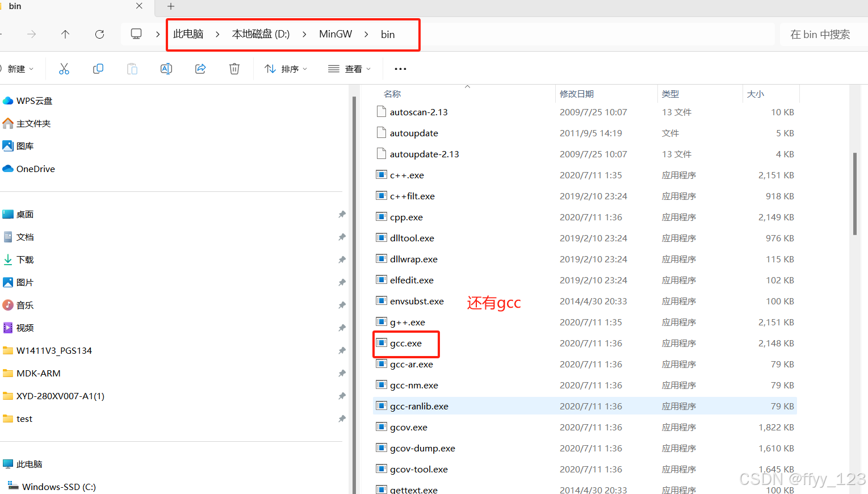The width and height of the screenshot is (868, 494).
Task: Open 文档 in sidebar
Action: coord(18,237)
